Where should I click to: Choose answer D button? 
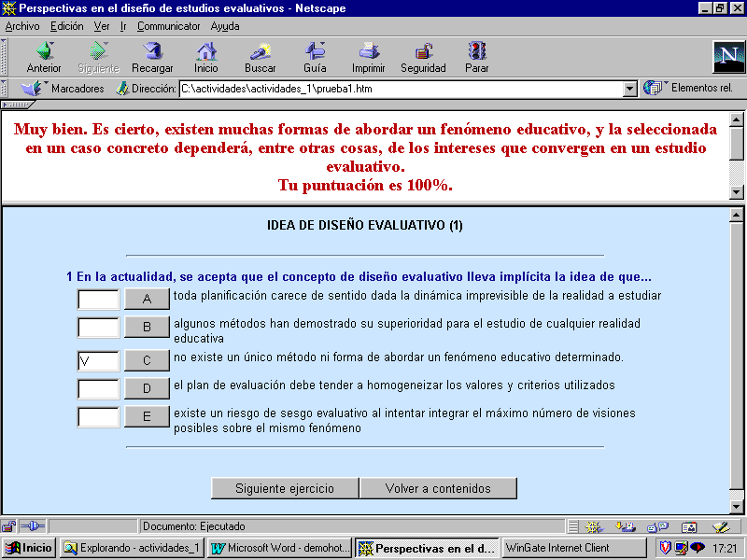[147, 388]
